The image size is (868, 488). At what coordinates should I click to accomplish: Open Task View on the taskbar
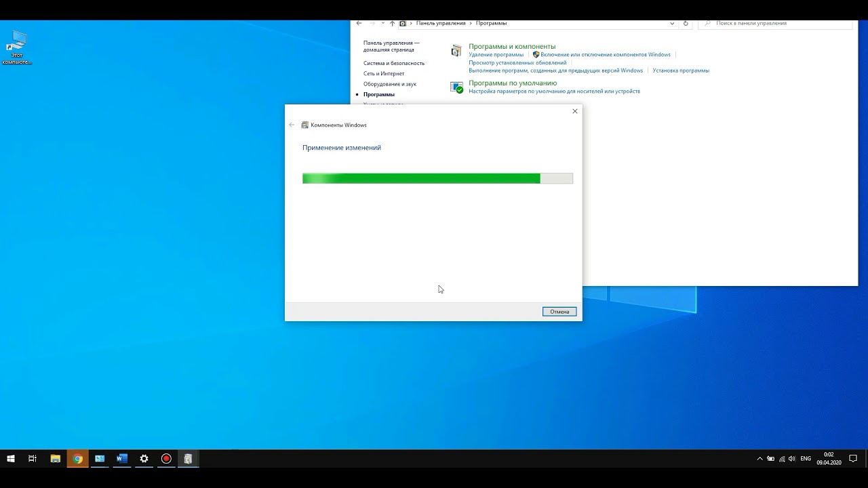point(33,459)
